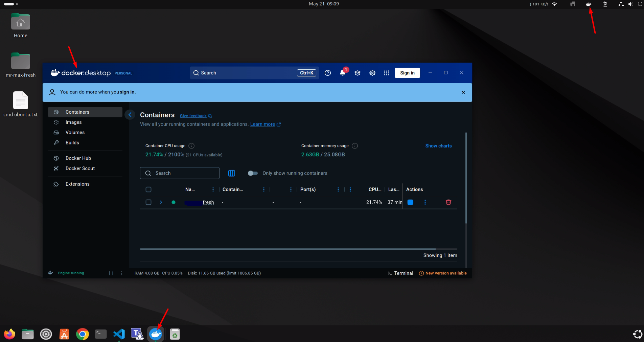
Task: Open Name column options menu
Action: 213,189
